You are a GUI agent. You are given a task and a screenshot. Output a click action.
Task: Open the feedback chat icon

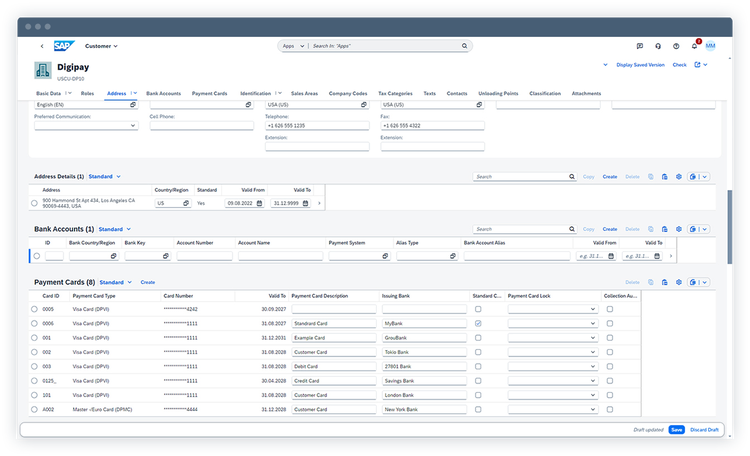640,46
